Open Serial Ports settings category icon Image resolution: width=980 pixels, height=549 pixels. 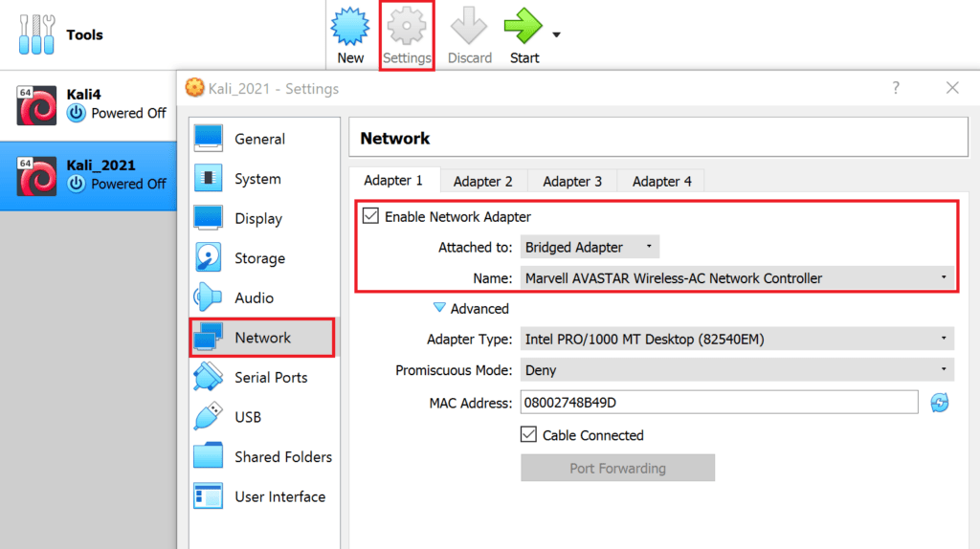208,377
